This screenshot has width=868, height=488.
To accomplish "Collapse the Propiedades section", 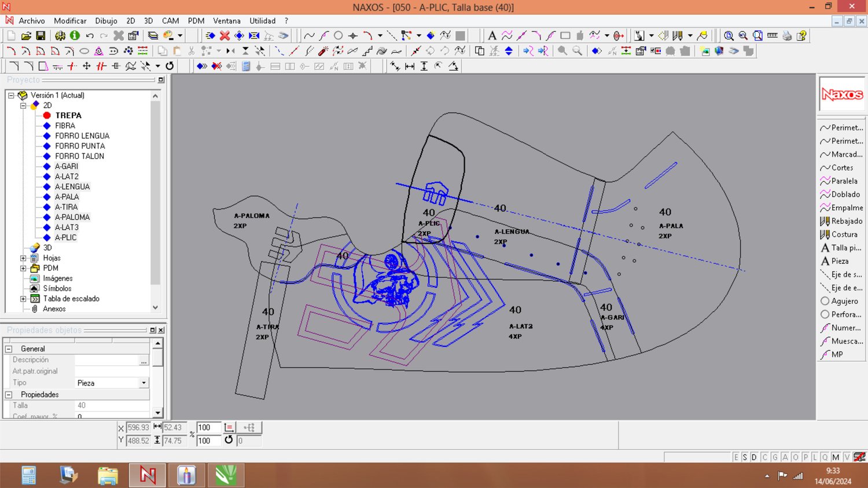I will [9, 395].
